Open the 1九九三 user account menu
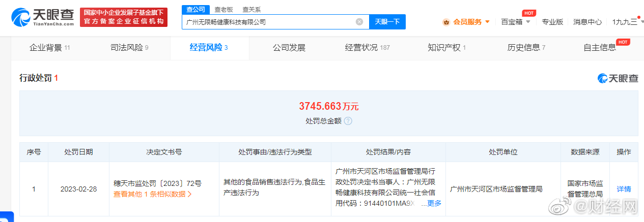The image size is (644, 222). [x=625, y=22]
